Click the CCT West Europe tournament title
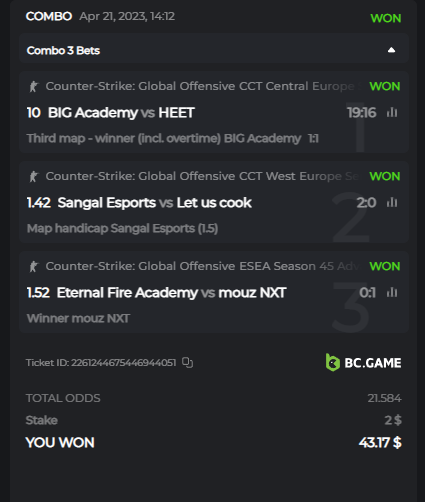 (202, 176)
